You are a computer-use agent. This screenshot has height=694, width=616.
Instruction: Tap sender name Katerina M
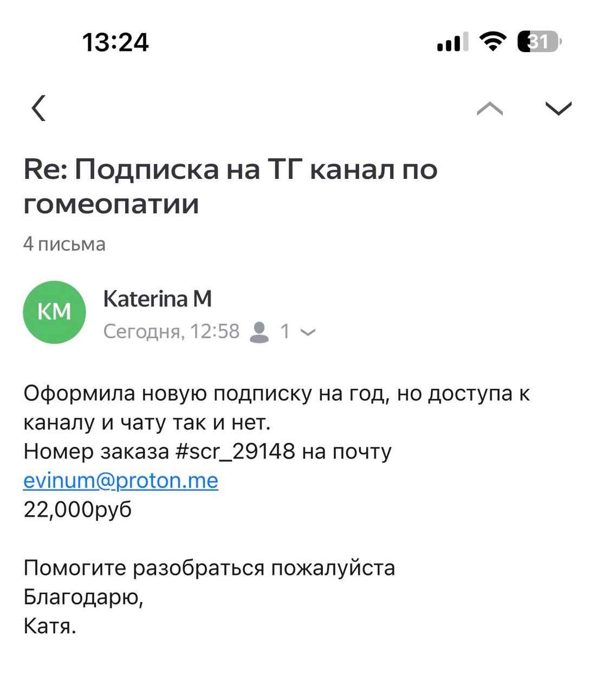pyautogui.click(x=157, y=299)
